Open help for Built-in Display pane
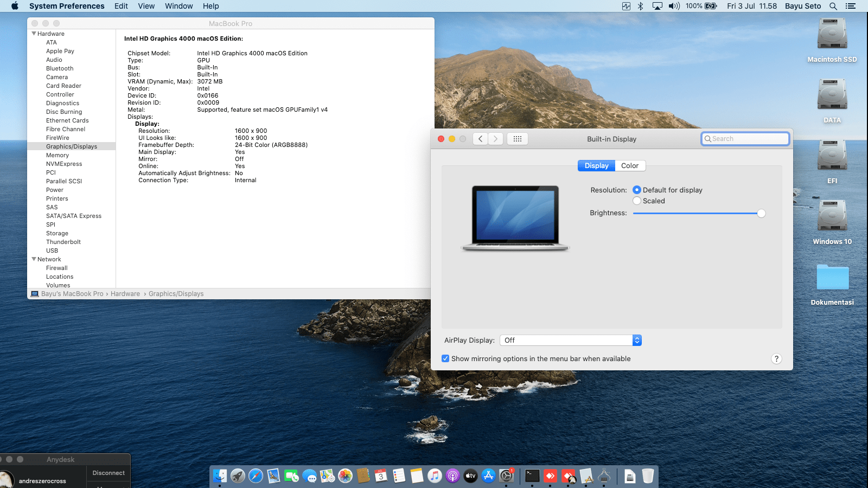 coord(776,358)
